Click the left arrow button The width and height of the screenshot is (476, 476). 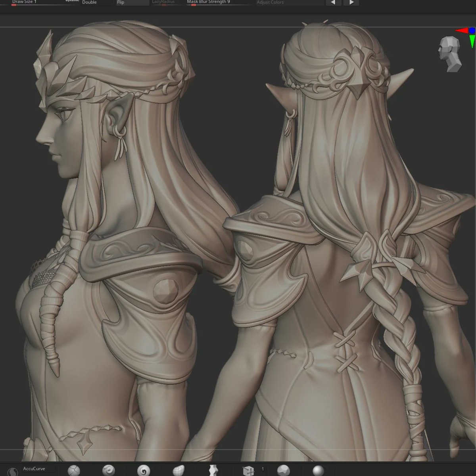point(333,2)
